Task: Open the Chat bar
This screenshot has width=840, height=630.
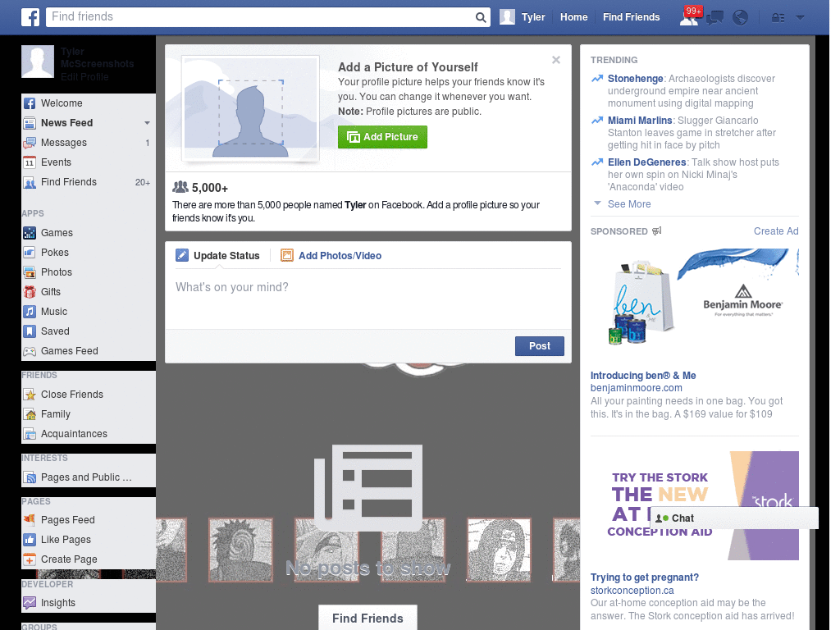Action: [734, 518]
